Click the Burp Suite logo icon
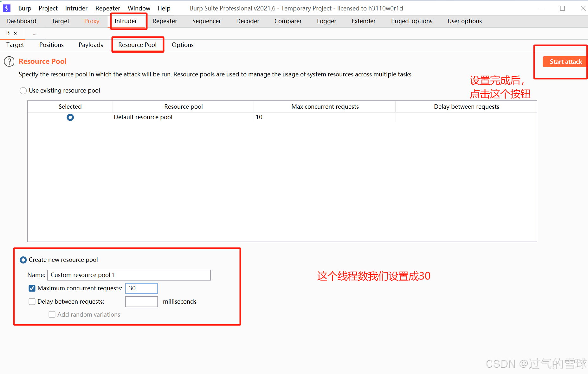 [7, 8]
